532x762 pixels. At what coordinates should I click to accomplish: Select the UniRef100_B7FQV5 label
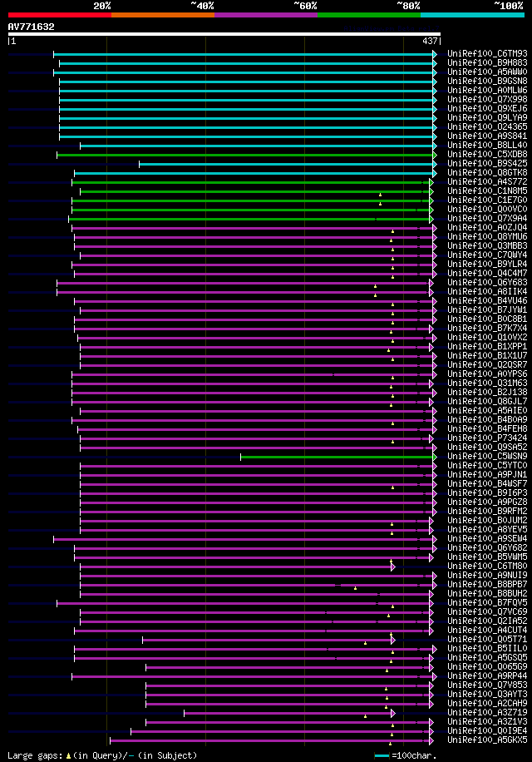pyautogui.click(x=487, y=603)
